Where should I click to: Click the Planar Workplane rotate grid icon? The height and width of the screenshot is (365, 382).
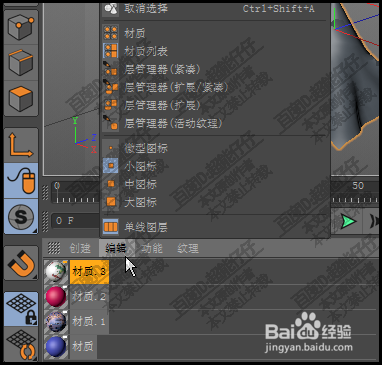click(21, 345)
